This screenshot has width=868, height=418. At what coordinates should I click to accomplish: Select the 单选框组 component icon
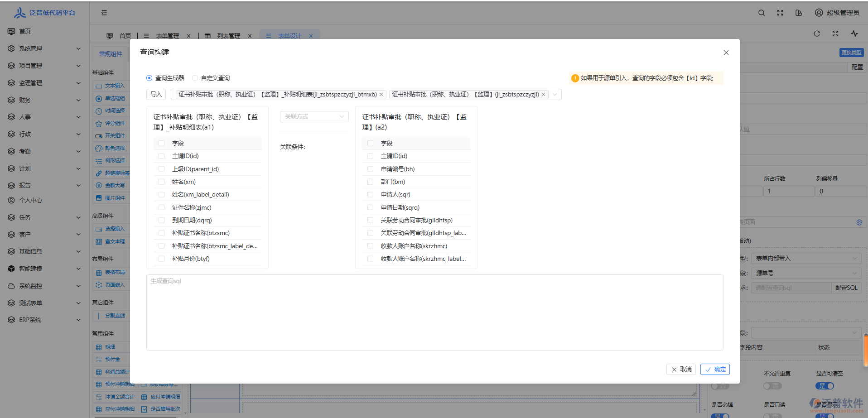[x=99, y=98]
